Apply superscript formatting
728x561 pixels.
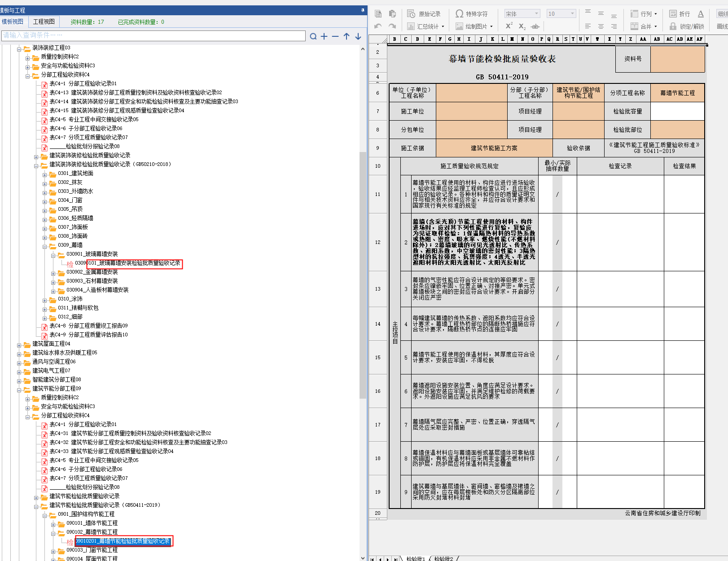tap(509, 26)
